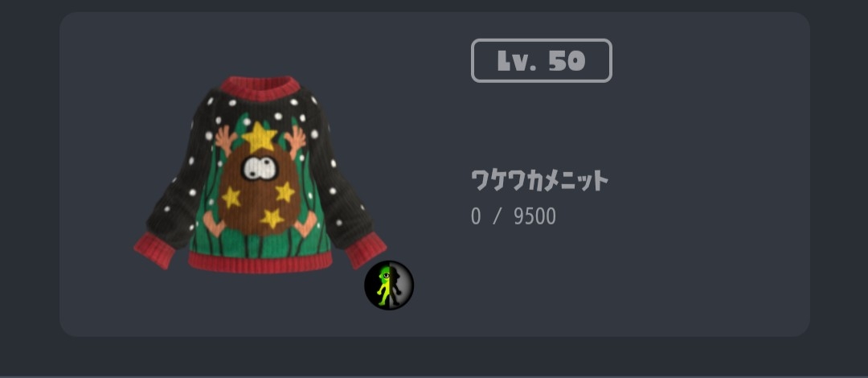Click the upper right orange hand design
This screenshot has width=868, height=378.
(295, 142)
